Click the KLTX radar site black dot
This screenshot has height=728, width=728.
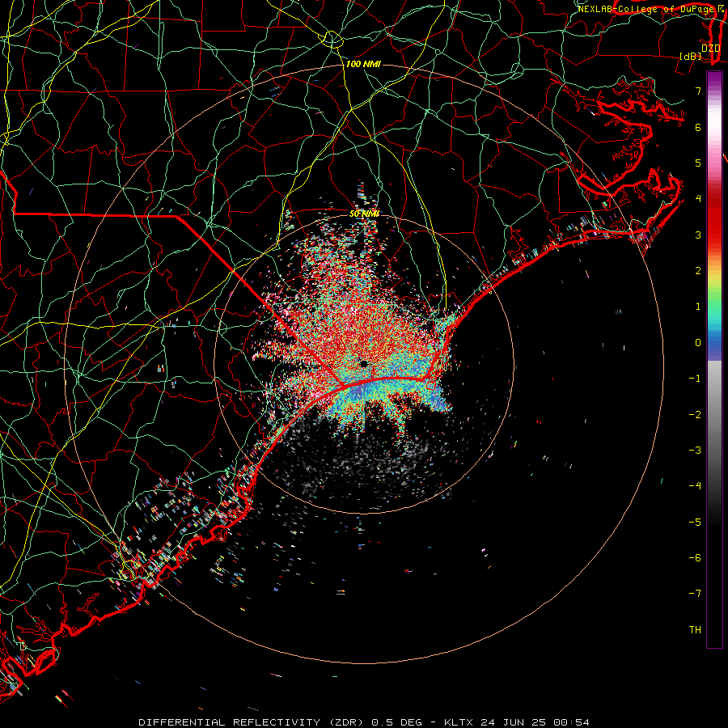[x=364, y=363]
